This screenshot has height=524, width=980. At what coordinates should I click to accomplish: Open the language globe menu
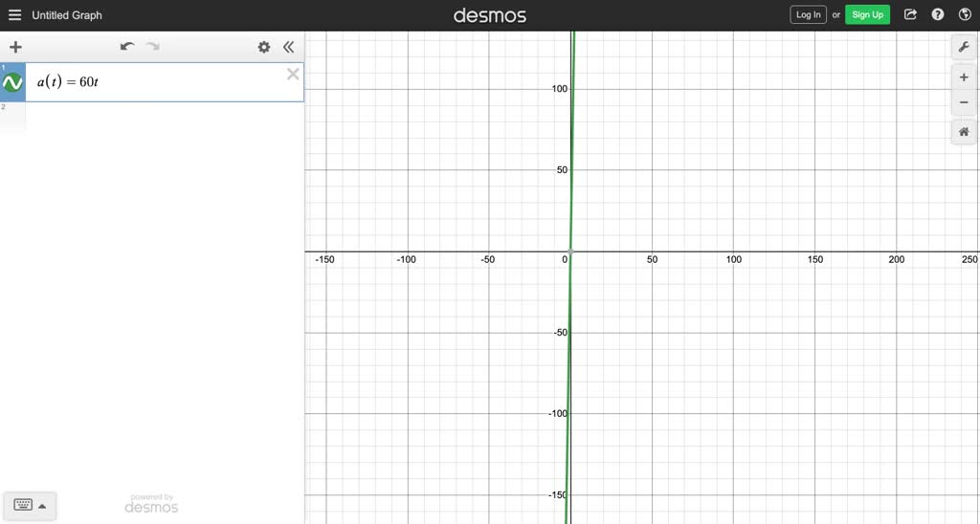coord(964,14)
